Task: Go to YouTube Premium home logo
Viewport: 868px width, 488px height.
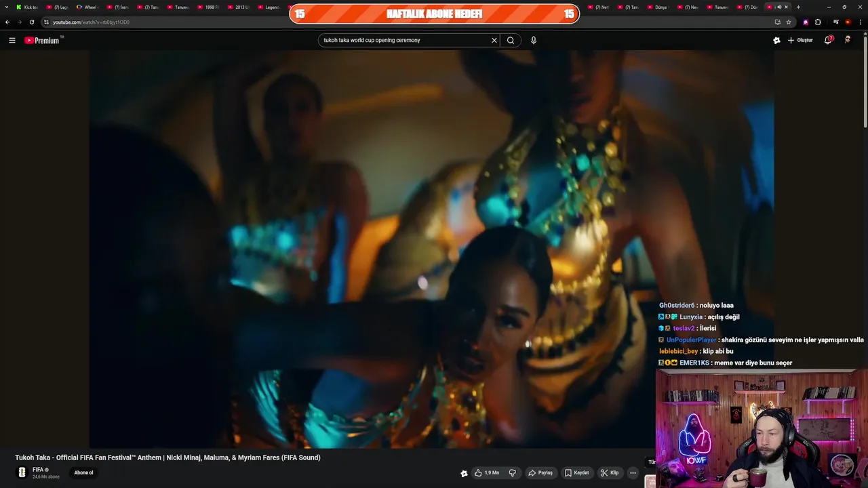Action: pyautogui.click(x=43, y=40)
